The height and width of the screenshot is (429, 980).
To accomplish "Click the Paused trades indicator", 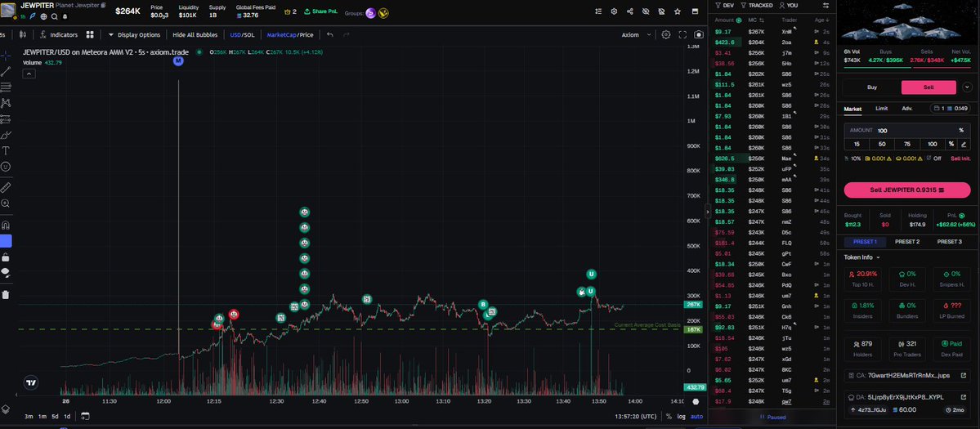I will (772, 417).
